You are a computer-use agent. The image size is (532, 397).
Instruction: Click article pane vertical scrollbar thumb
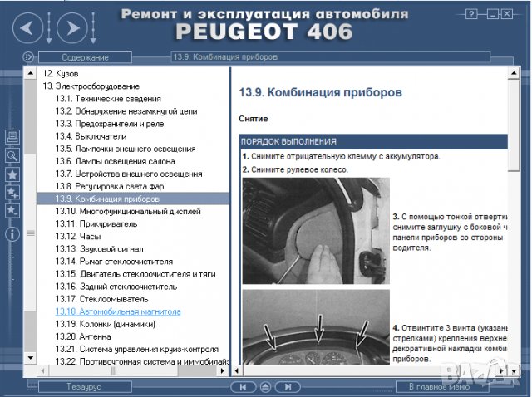click(514, 125)
